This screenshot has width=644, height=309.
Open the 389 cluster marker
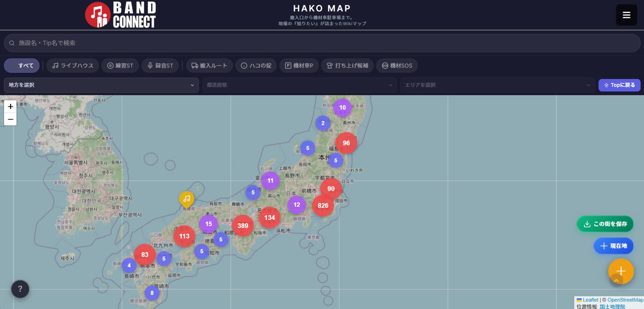243,225
